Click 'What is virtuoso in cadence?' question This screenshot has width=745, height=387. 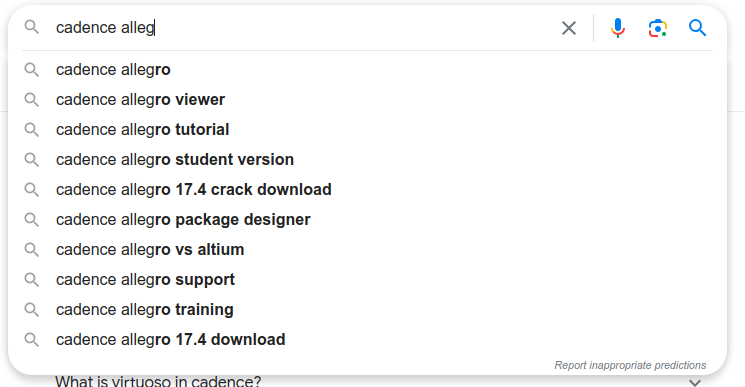158,381
